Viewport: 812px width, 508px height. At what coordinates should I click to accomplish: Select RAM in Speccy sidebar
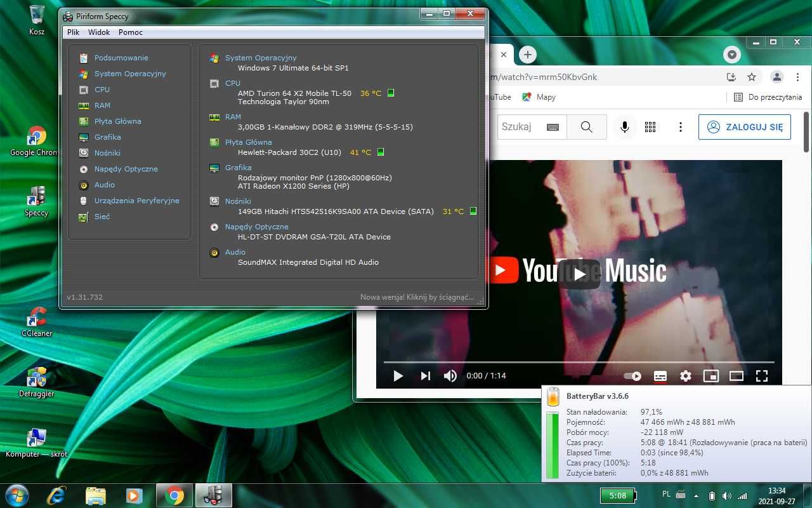(x=102, y=105)
